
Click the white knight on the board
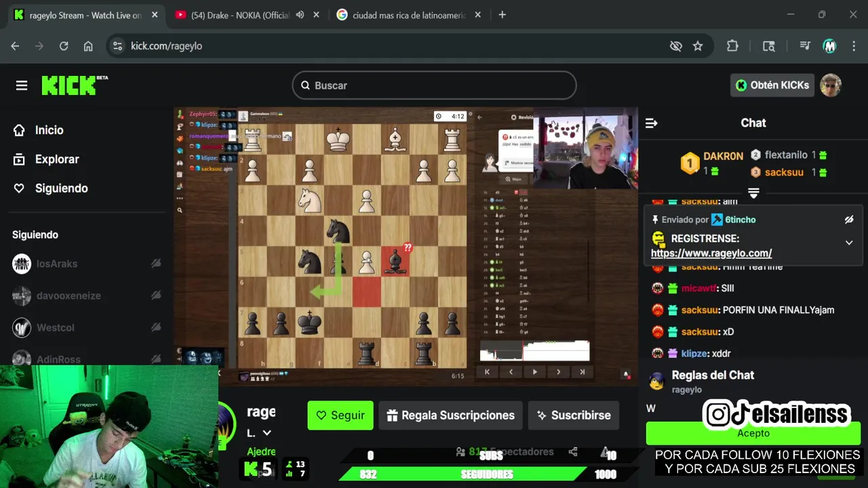pos(309,201)
